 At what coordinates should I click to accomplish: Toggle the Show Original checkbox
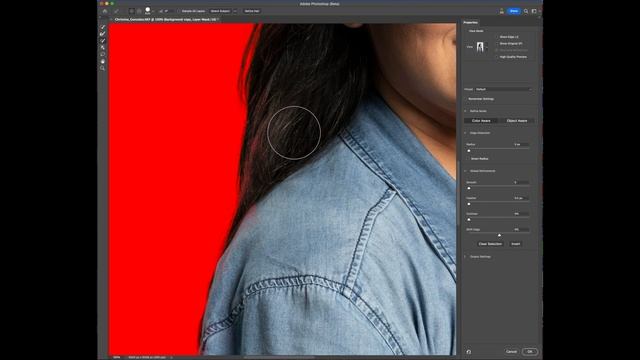pyautogui.click(x=497, y=44)
